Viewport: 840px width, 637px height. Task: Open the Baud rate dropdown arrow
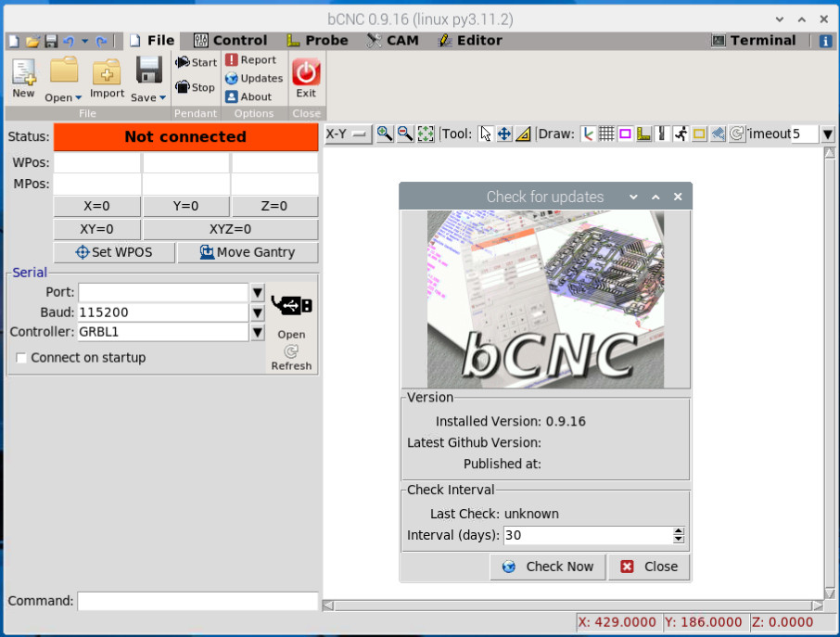[x=258, y=312]
